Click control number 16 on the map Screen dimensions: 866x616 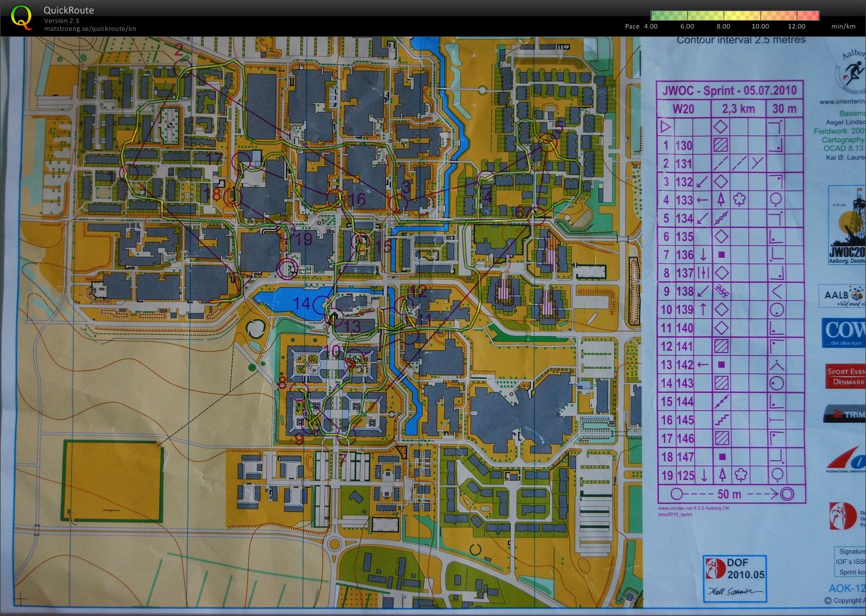click(356, 200)
